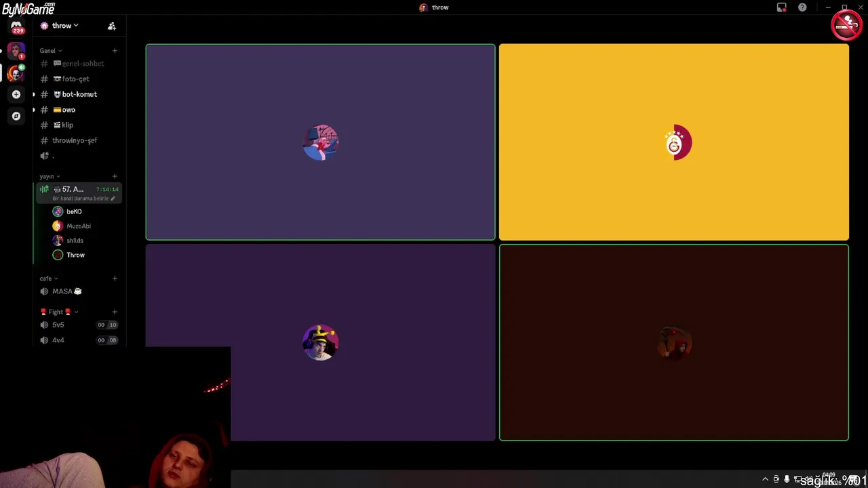Image resolution: width=868 pixels, height=488 pixels.
Task: Click the Galatasaray logo avatar
Action: point(674,142)
